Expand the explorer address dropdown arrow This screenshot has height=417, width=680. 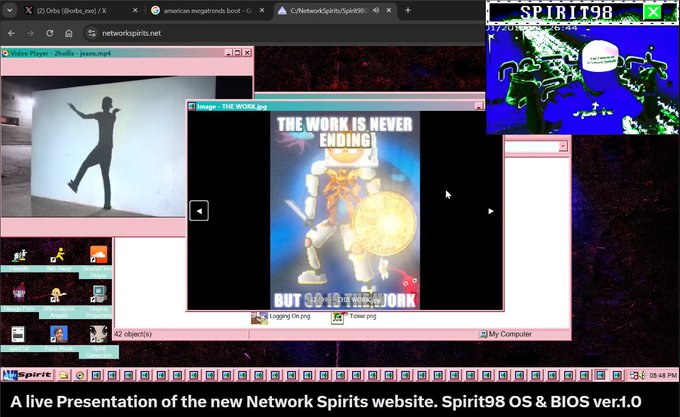(x=563, y=147)
